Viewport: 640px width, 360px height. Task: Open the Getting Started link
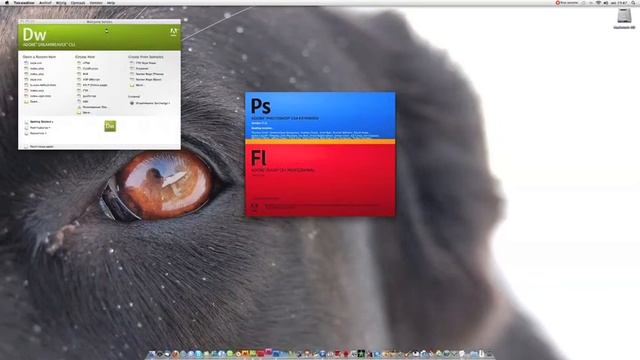point(41,122)
